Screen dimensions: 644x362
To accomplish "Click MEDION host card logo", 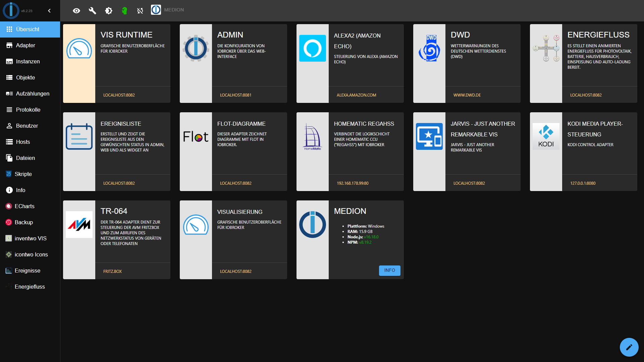I will point(313,225).
